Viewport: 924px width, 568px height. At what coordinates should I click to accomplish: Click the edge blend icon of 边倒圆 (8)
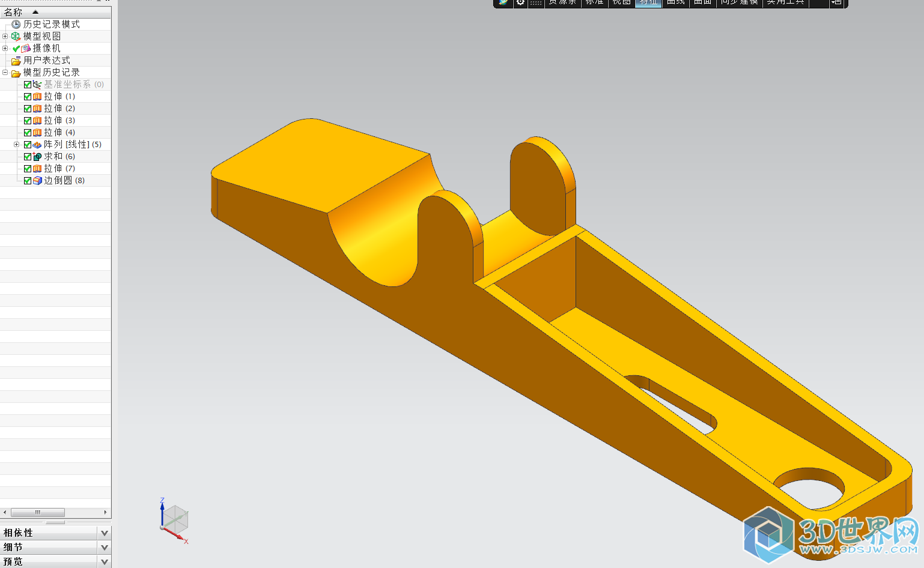click(x=37, y=181)
